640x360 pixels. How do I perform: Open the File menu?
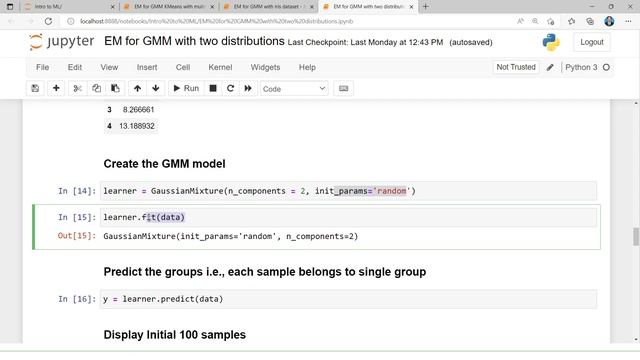click(42, 67)
